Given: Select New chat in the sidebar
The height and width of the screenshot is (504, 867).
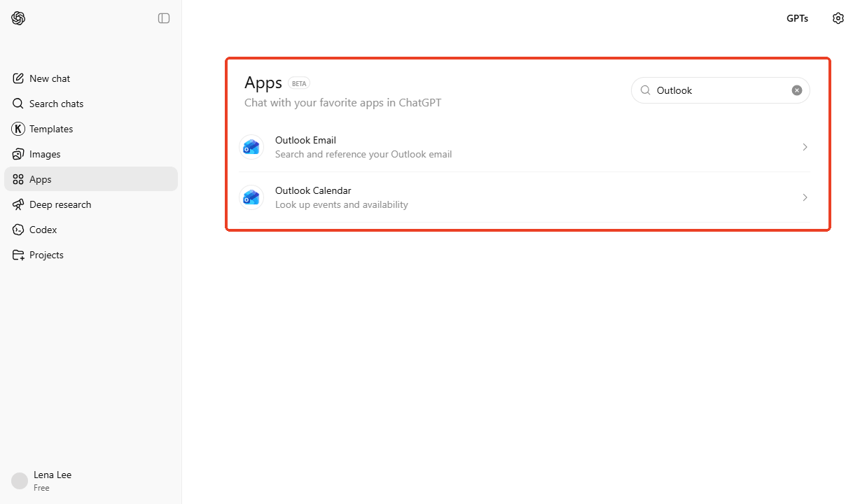Looking at the screenshot, I should tap(49, 78).
